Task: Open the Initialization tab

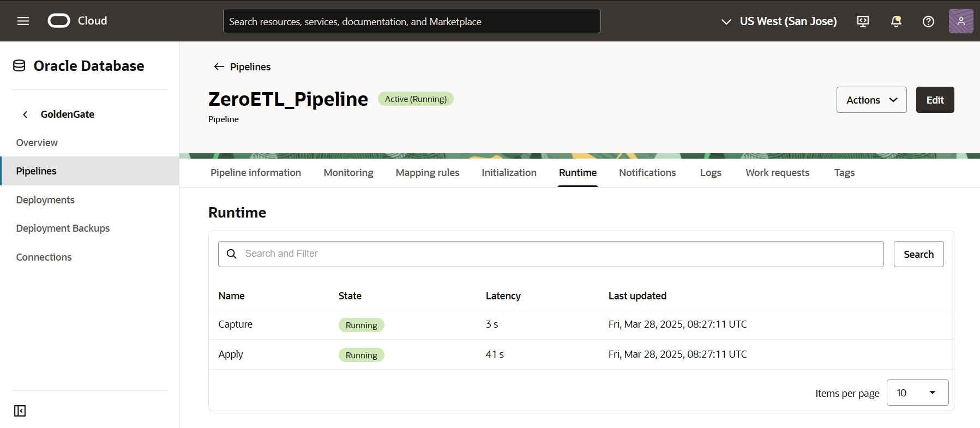Action: 509,173
